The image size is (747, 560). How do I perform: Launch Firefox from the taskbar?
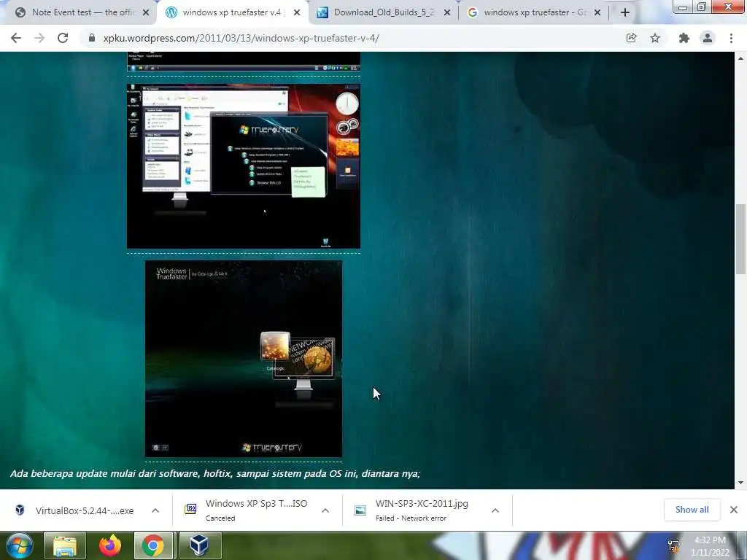click(110, 545)
